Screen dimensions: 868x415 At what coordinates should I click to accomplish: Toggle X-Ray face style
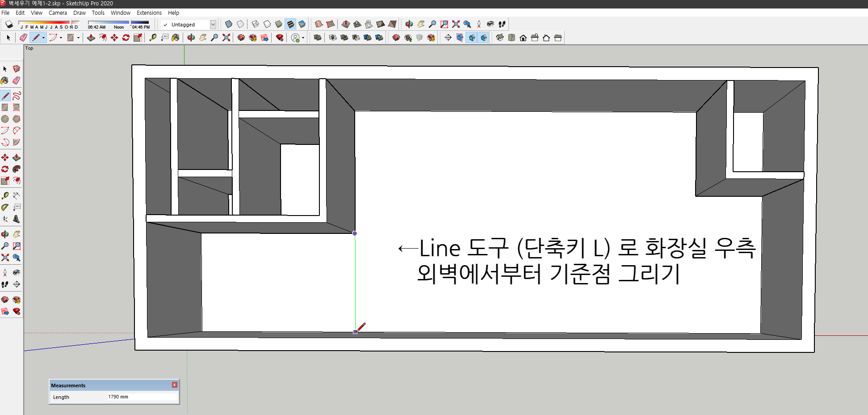(x=229, y=24)
